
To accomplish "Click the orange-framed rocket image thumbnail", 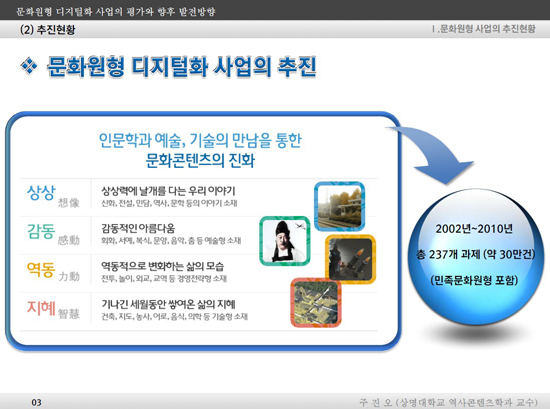I will [x=350, y=259].
